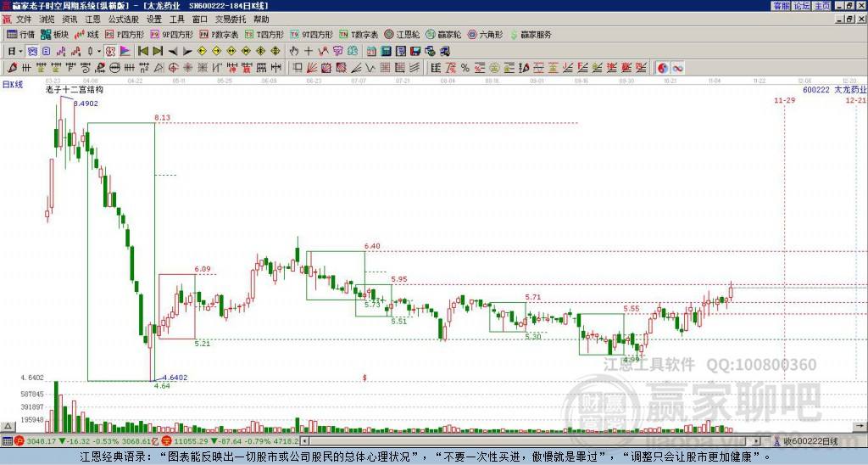Expand the candlestick chart-type dropdown
This screenshot has width=868, height=465.
click(x=98, y=51)
